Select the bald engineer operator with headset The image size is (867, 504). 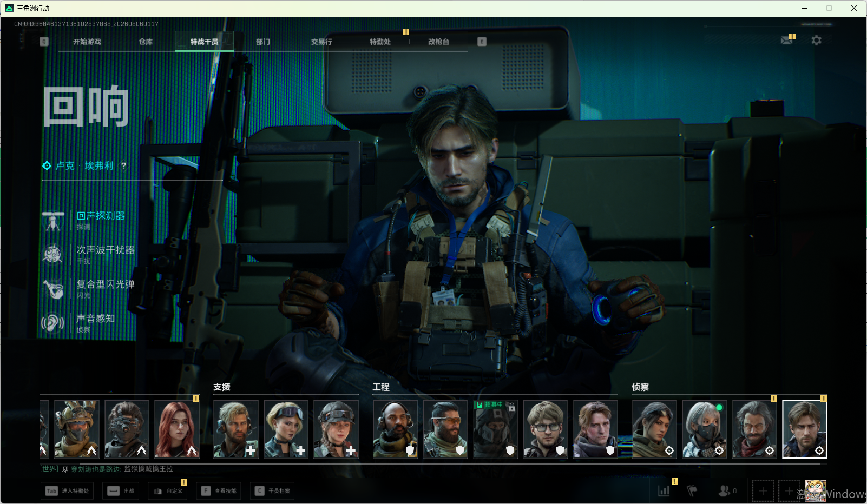point(395,429)
